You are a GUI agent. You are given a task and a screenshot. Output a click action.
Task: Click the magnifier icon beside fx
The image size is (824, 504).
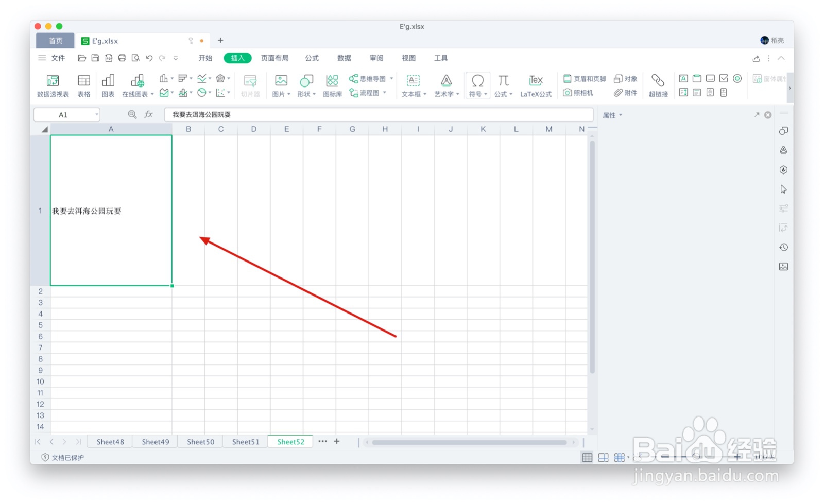(x=132, y=114)
